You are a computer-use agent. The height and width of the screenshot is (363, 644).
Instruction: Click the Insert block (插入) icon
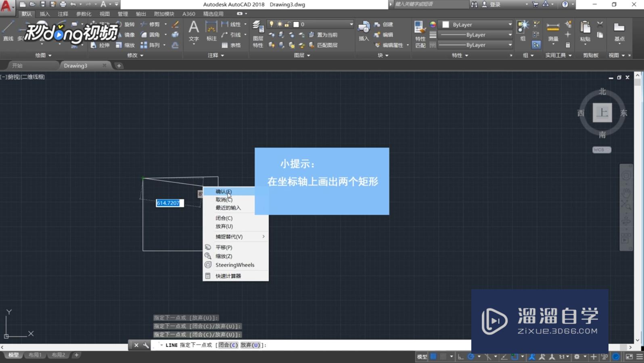(364, 31)
